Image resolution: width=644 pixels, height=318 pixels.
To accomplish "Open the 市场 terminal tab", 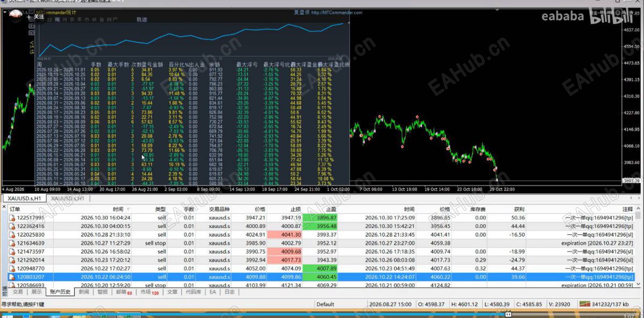I will tap(149, 292).
